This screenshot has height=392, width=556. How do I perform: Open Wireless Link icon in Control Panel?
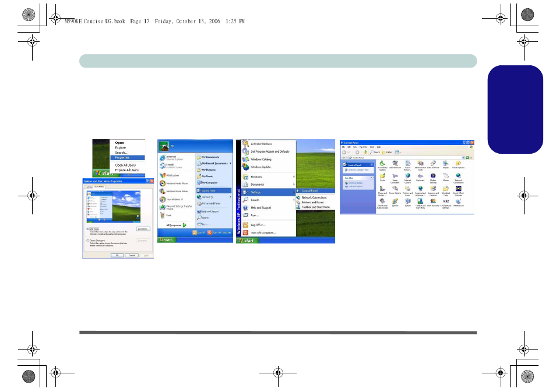click(458, 203)
